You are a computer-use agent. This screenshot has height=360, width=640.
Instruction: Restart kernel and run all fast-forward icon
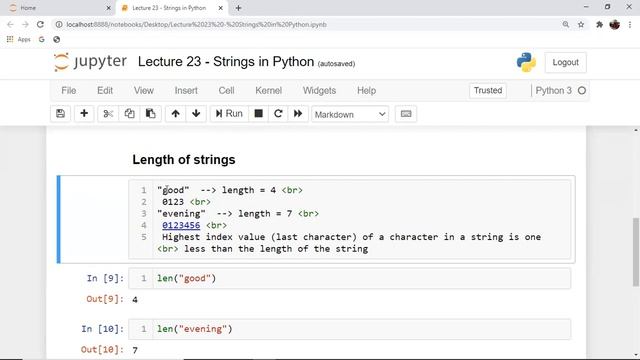298,114
